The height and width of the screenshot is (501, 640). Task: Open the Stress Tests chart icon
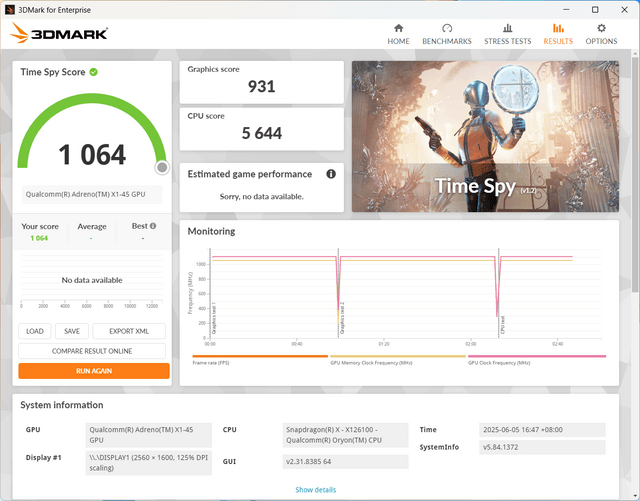coord(507,28)
